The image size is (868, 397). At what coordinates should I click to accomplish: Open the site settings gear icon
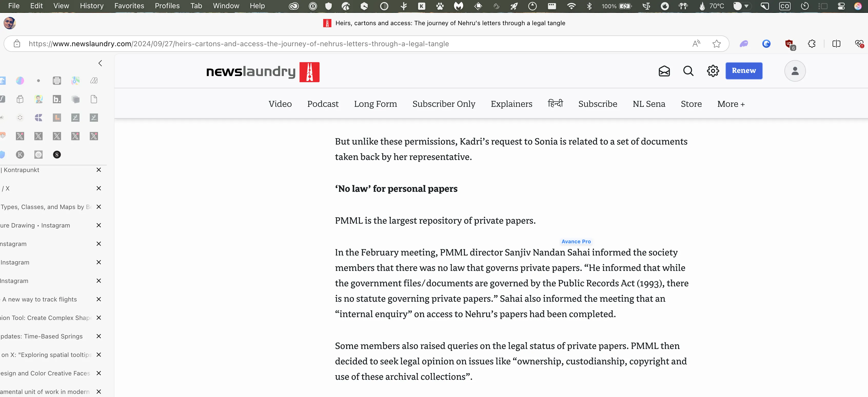pyautogui.click(x=713, y=71)
